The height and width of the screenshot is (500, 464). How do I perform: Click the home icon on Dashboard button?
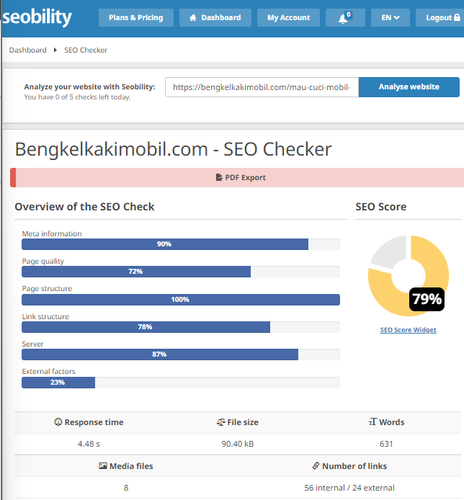coord(193,18)
